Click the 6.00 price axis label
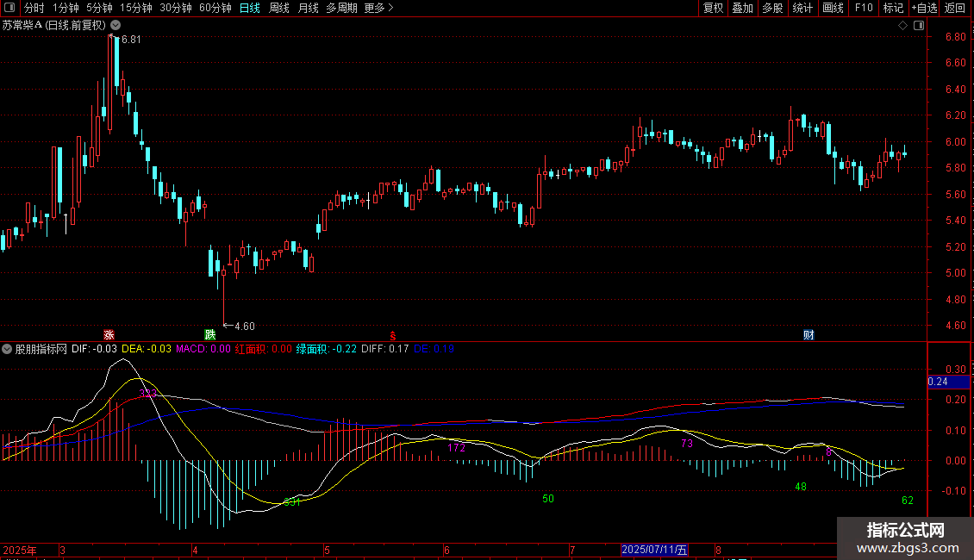 click(x=955, y=141)
